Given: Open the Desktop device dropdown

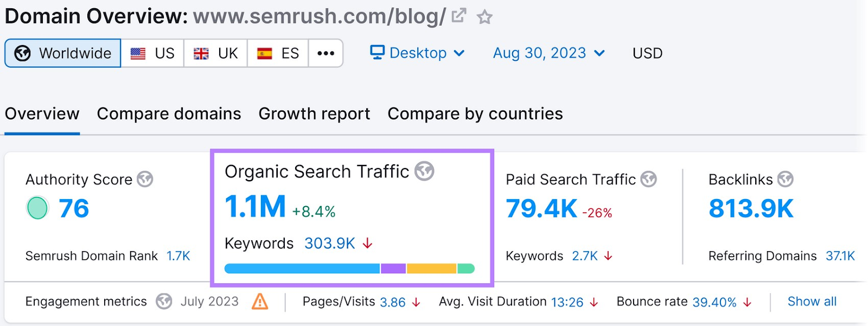Looking at the screenshot, I should [x=417, y=53].
